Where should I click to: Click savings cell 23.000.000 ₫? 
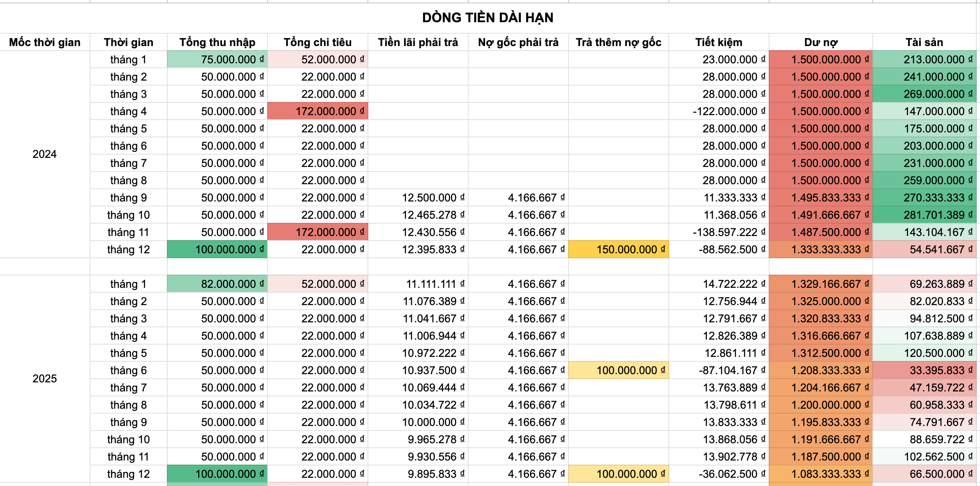click(719, 60)
